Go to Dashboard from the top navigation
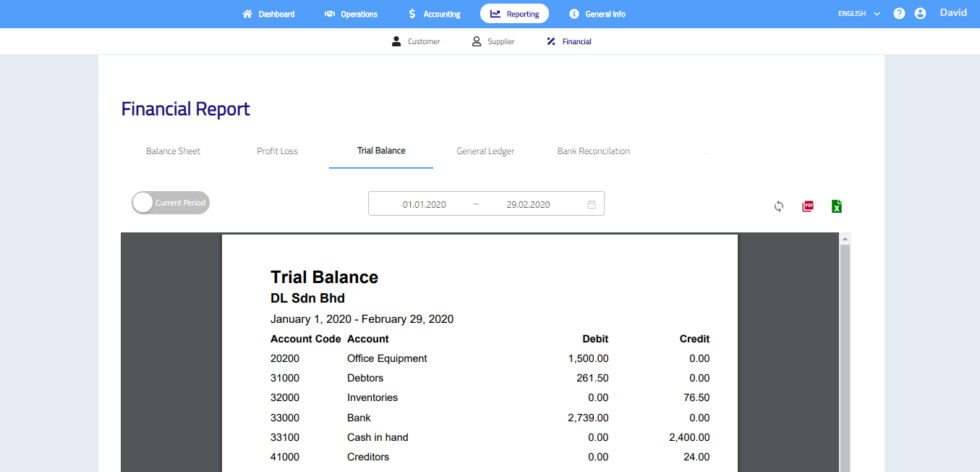Viewport: 980px width, 472px height. (x=268, y=14)
